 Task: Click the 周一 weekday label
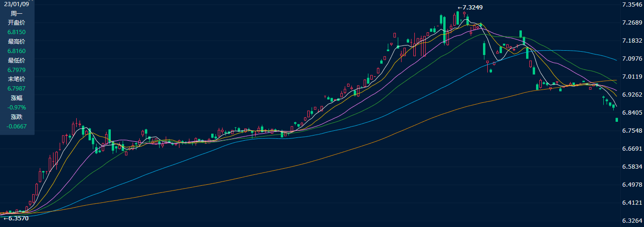[17, 13]
